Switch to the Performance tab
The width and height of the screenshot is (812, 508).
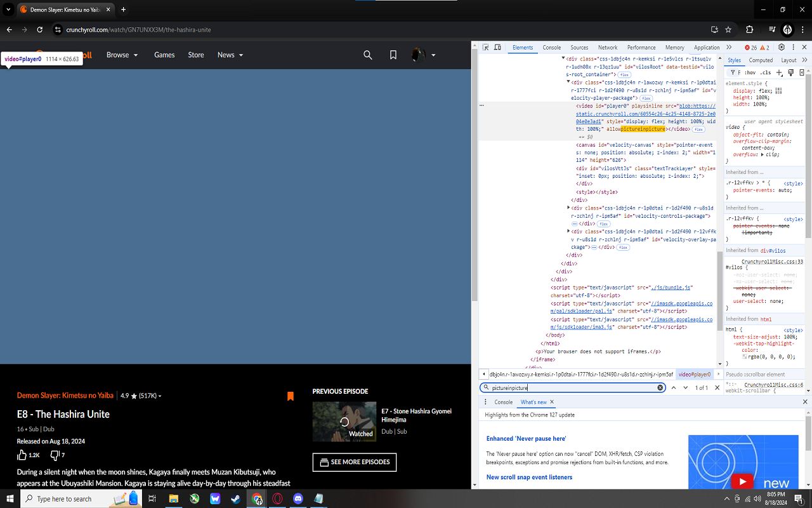[x=641, y=48]
